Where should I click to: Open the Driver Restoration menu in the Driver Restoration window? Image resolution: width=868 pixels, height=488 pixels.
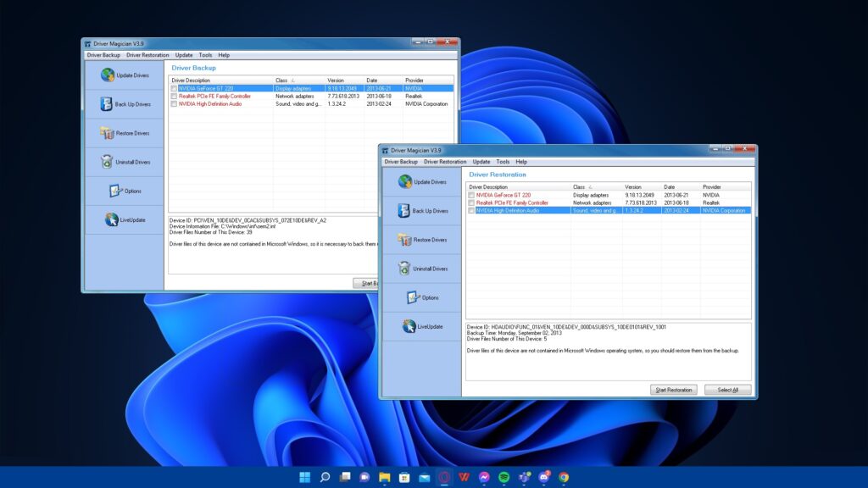pos(445,162)
